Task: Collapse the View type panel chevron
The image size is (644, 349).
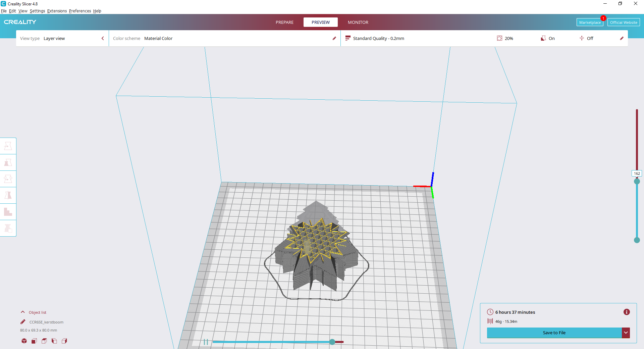Action: [x=103, y=38]
